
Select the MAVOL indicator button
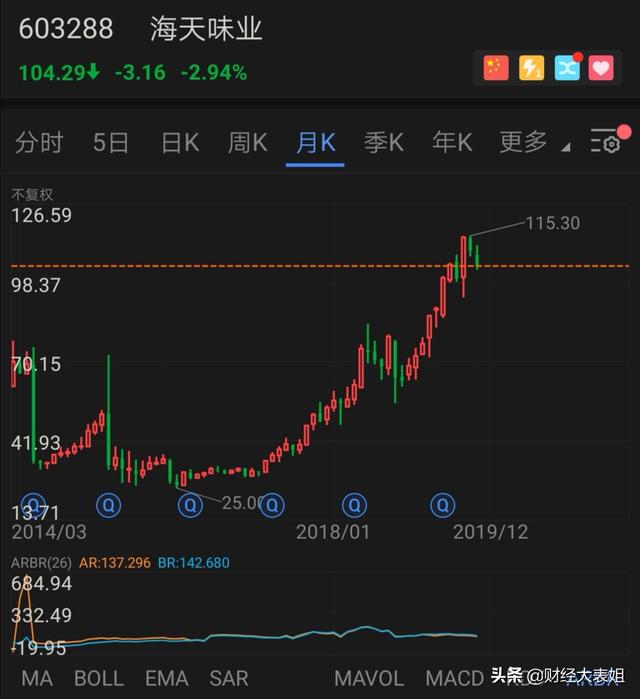pos(369,678)
